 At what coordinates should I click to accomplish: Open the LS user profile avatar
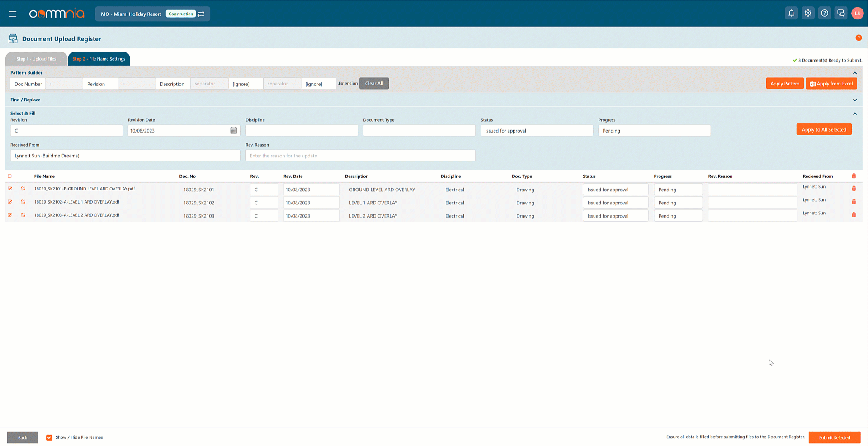point(857,14)
